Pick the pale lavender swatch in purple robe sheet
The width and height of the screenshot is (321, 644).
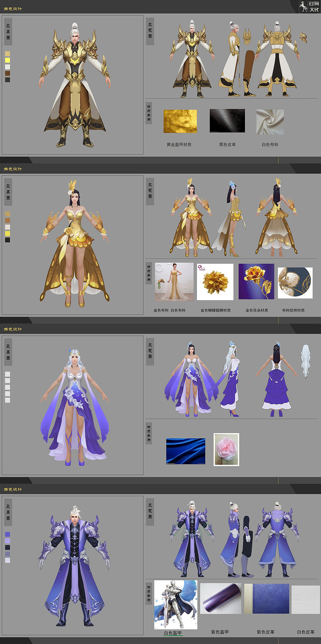(7, 560)
